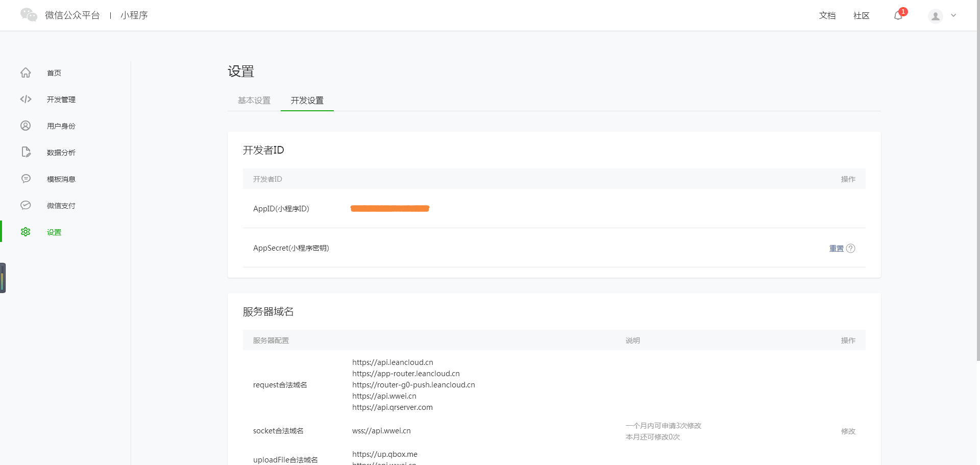Select 数据分析 in sidebar

(x=61, y=153)
